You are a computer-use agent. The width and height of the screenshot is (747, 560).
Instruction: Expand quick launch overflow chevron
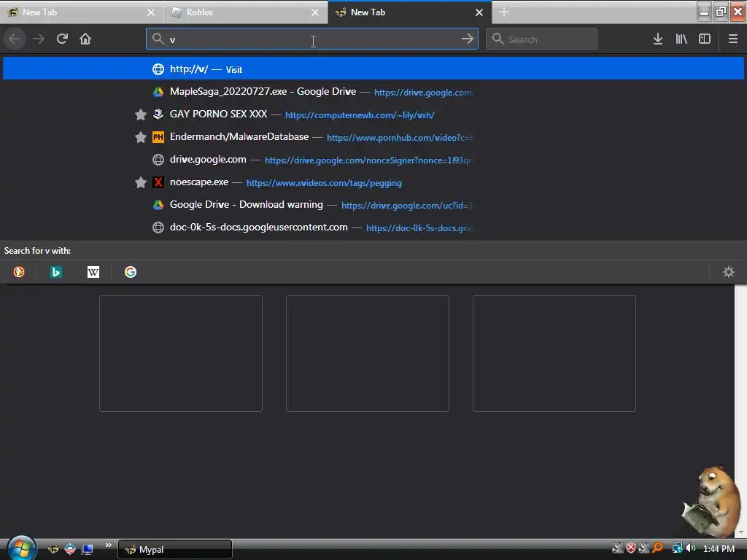click(109, 545)
